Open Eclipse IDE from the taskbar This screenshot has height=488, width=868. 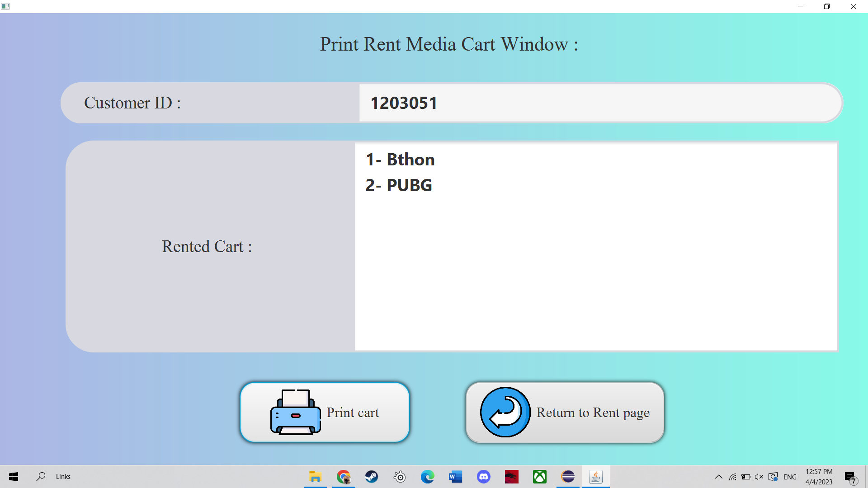point(568,477)
